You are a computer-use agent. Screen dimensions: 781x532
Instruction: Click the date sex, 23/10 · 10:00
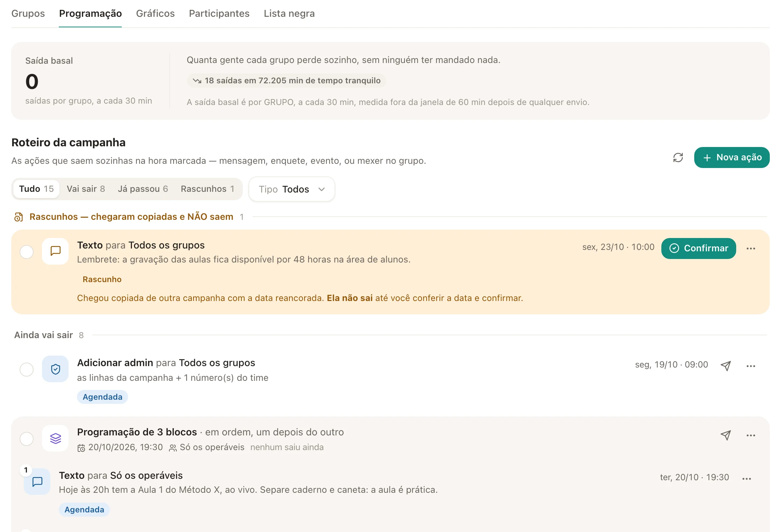point(618,247)
